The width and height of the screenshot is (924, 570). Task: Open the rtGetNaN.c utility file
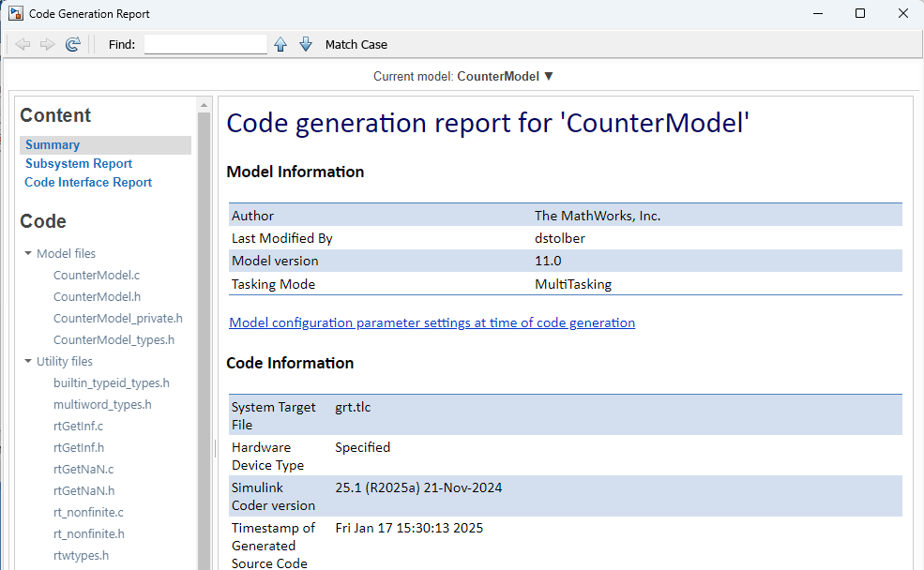tap(83, 469)
